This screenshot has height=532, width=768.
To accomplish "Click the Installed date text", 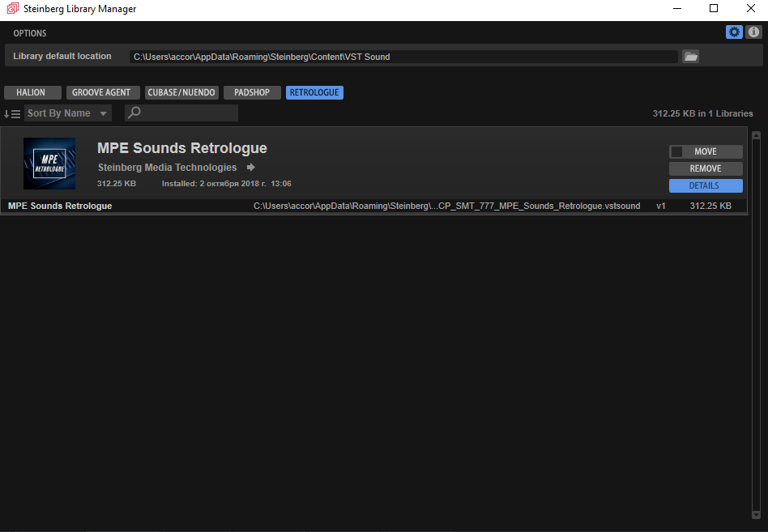I will pos(227,184).
